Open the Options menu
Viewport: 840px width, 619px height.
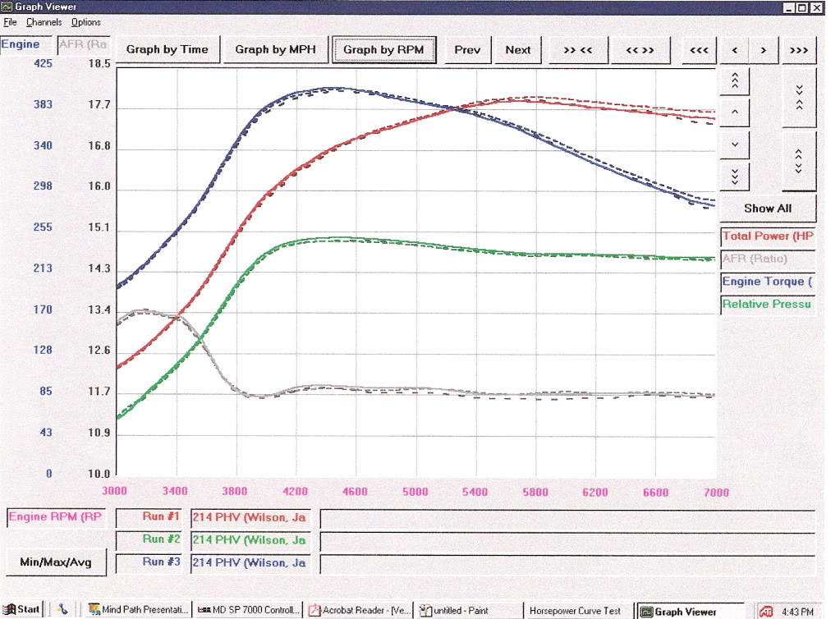click(85, 22)
